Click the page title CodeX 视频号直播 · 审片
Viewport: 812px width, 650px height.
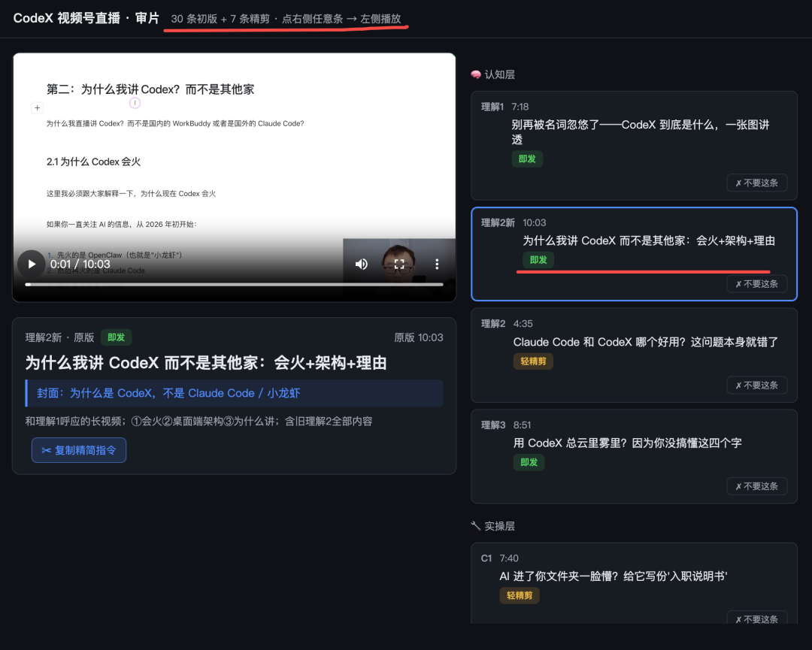(x=86, y=18)
